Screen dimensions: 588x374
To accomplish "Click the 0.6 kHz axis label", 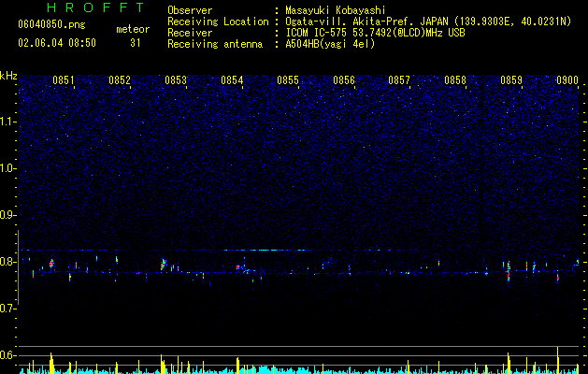I will (x=8, y=355).
